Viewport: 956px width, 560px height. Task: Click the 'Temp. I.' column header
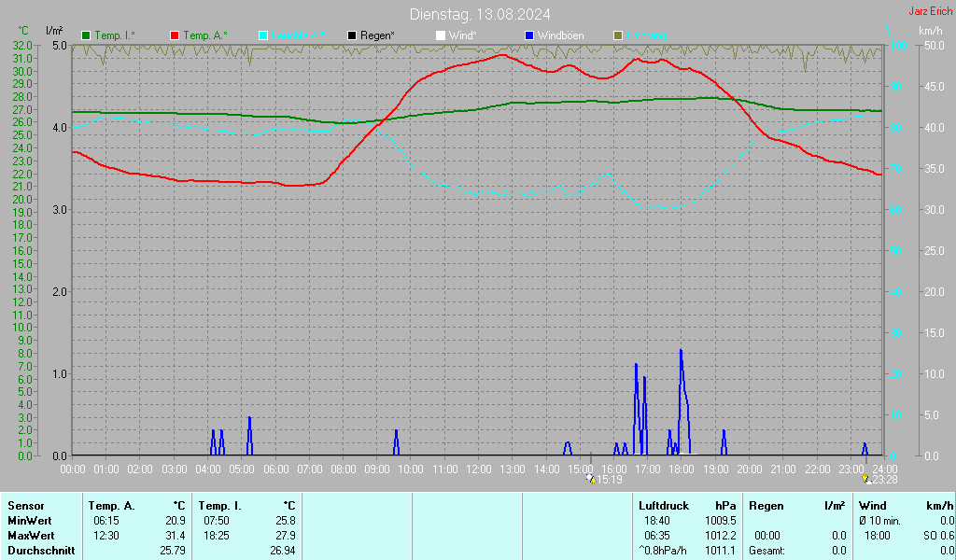coord(219,506)
